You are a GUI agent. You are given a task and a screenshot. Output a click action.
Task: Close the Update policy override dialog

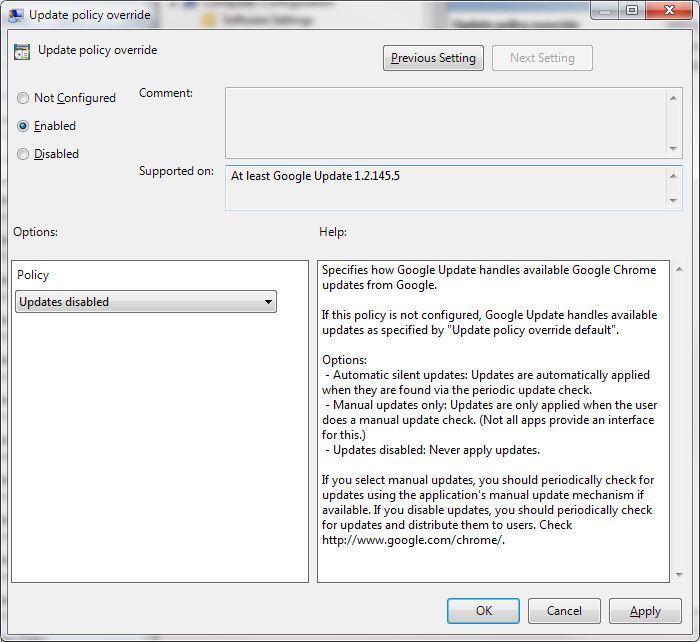[669, 10]
